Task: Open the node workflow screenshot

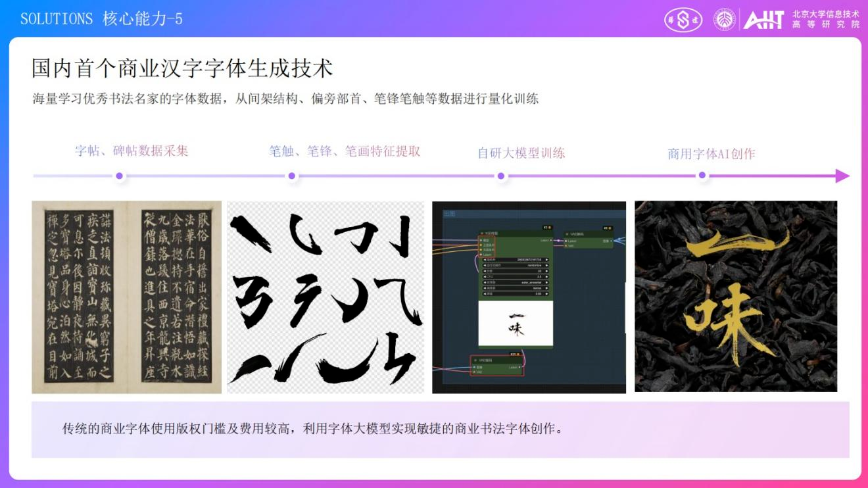Action: [x=529, y=297]
